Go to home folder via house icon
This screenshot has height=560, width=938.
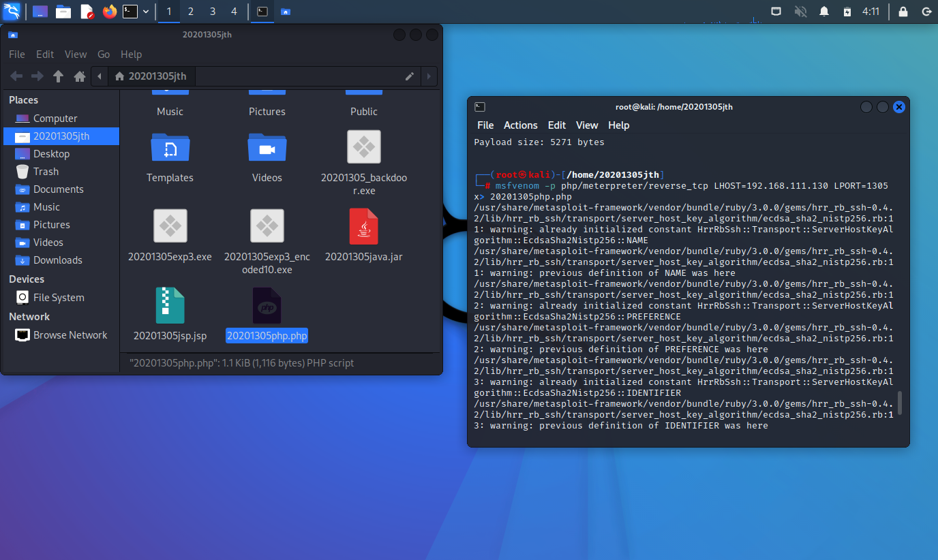(x=80, y=76)
